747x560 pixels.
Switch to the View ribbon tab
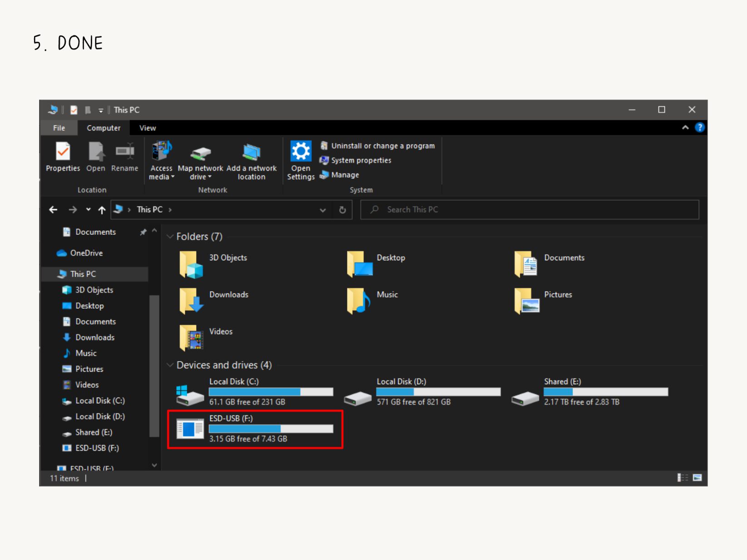[x=148, y=128]
